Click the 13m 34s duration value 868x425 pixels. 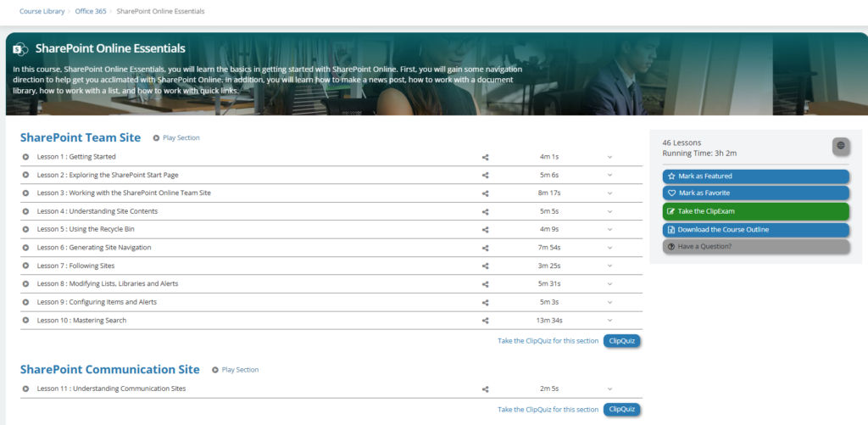tap(550, 321)
